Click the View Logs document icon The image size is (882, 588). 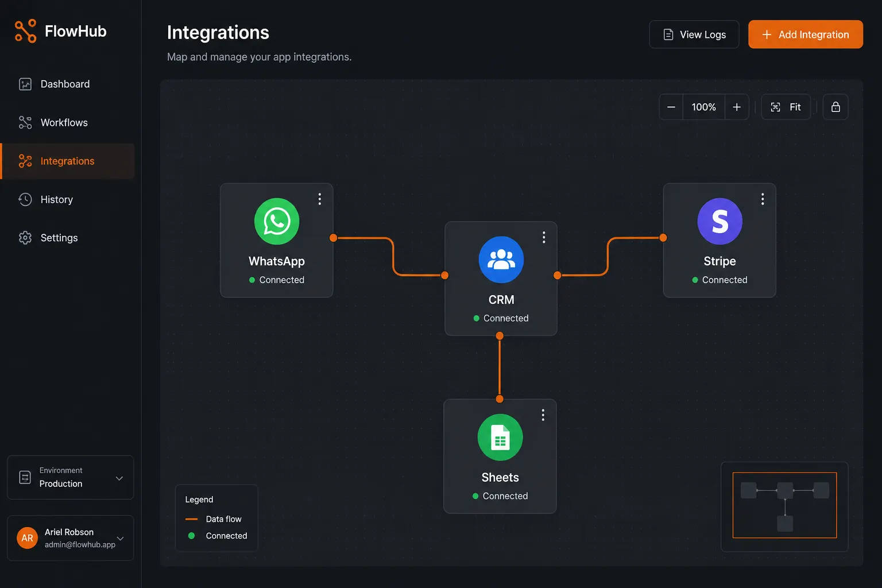tap(668, 35)
